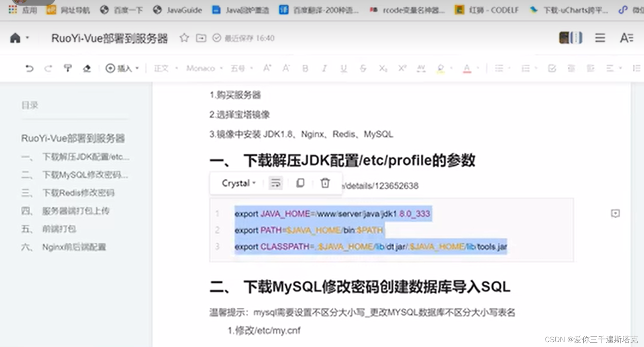Apply the yellow highlight color
This screenshot has width=644, height=347.
click(x=440, y=69)
